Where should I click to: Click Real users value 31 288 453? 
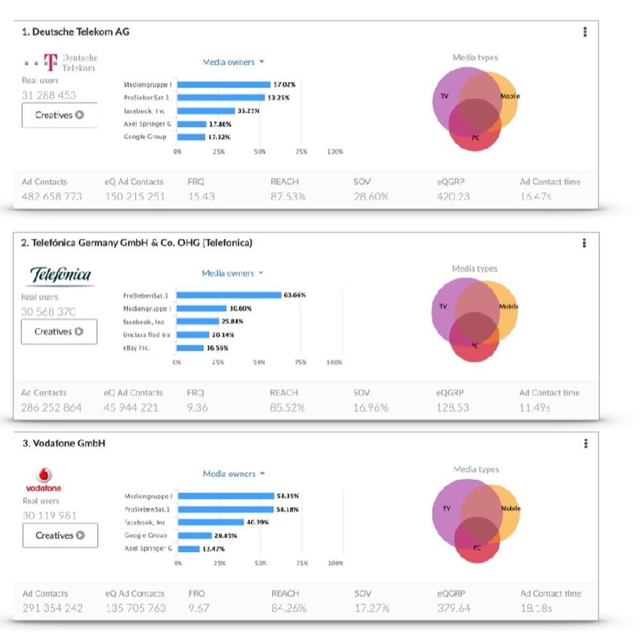49,95
